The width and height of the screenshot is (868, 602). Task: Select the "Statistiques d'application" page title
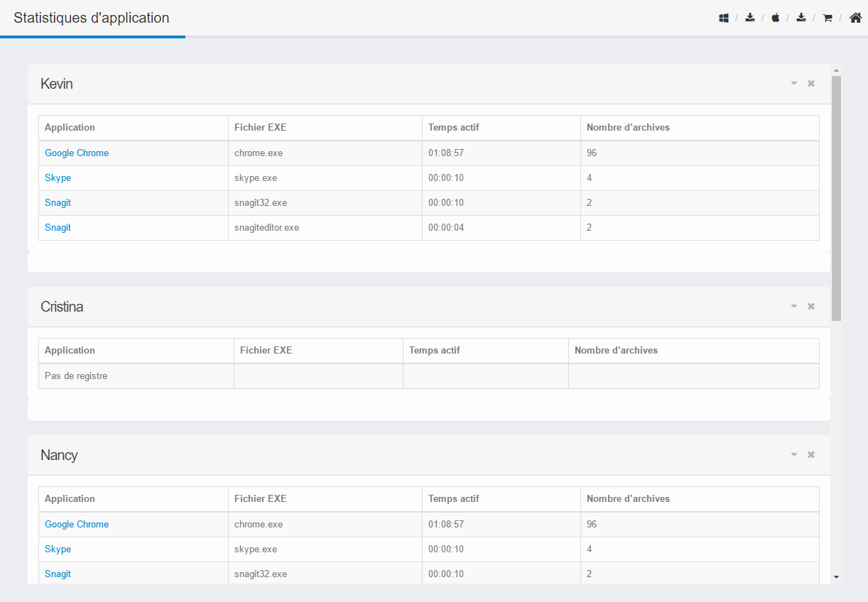click(x=92, y=18)
